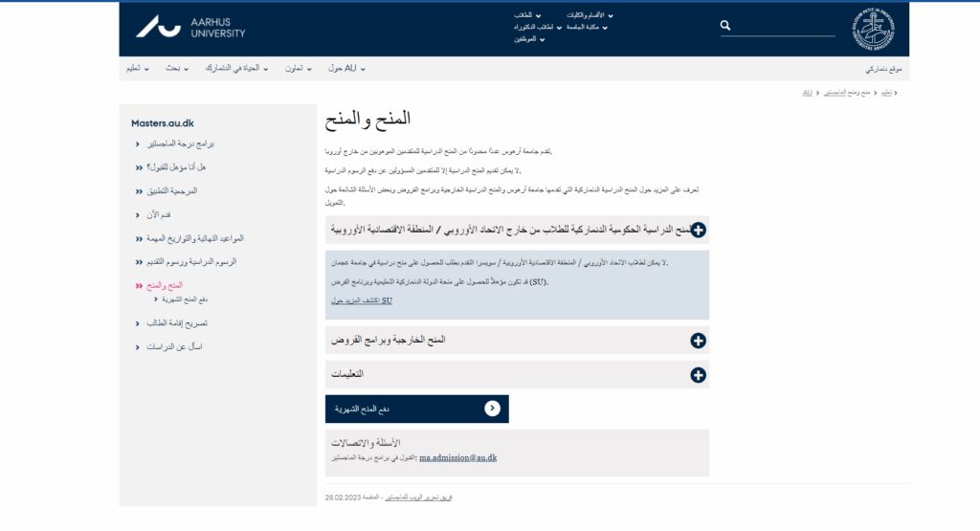Click the search magnifier icon
This screenshot has height=531, width=980.
[x=726, y=26]
